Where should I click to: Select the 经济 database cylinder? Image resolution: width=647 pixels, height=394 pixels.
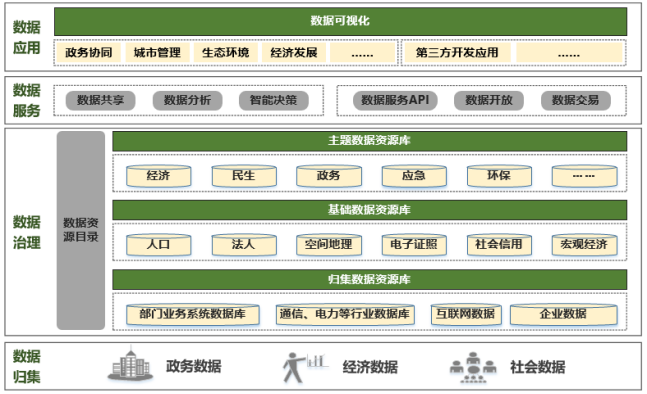click(158, 176)
